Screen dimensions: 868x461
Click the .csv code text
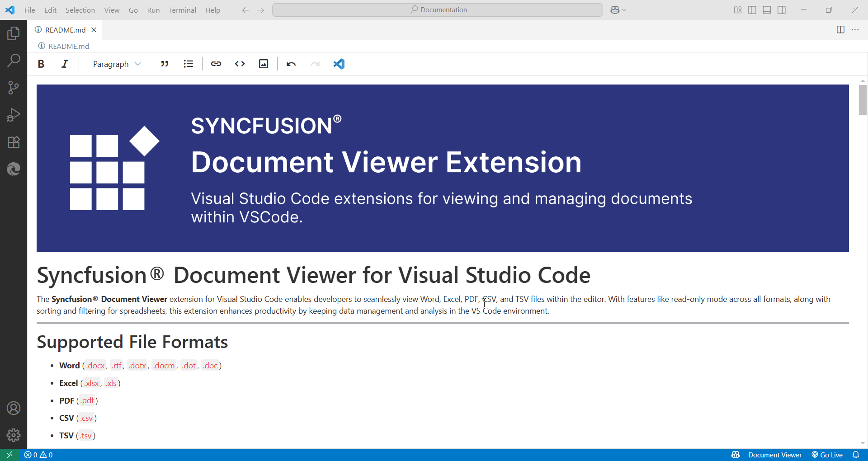tap(86, 418)
